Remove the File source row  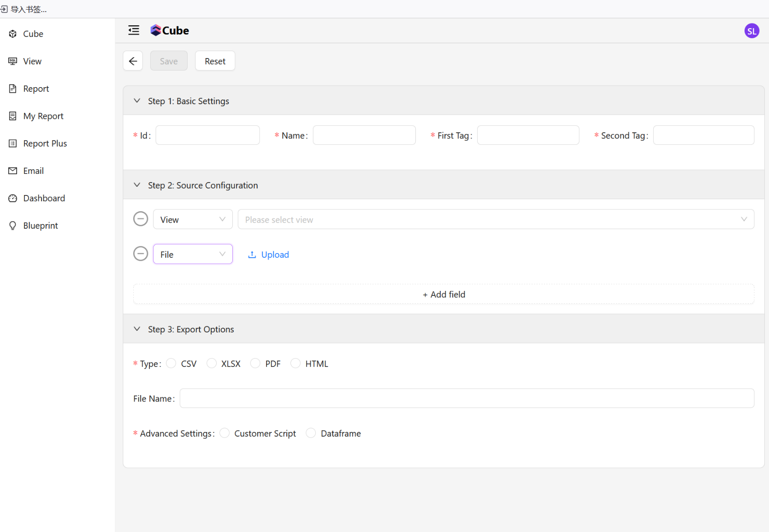(x=141, y=254)
